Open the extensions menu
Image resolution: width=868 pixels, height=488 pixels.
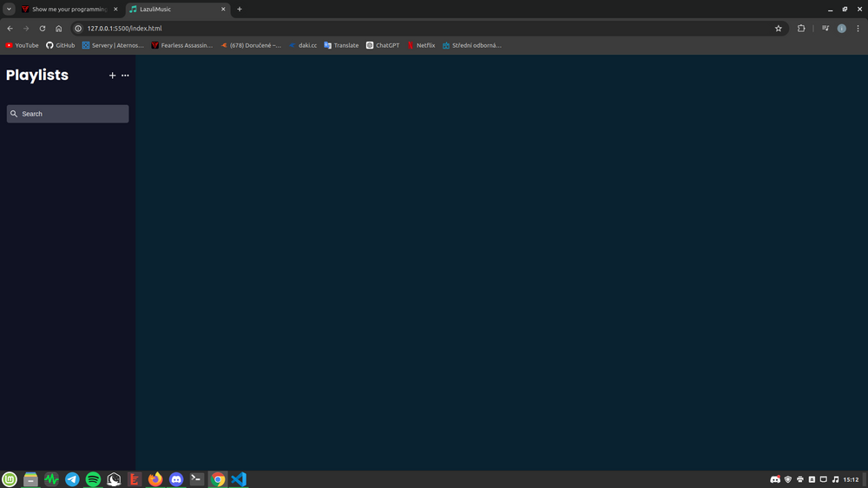pos(801,29)
